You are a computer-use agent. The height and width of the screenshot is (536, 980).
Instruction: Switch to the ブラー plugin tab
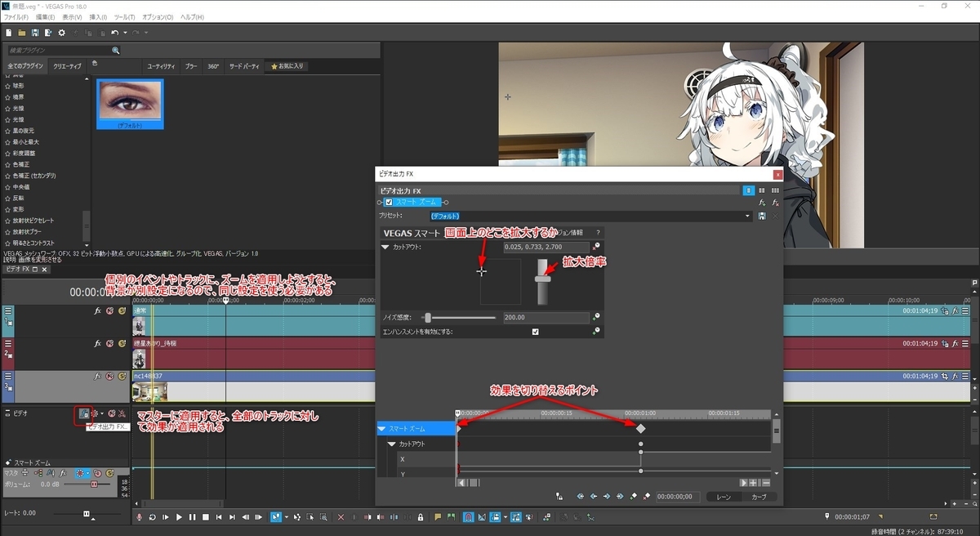coord(191,65)
